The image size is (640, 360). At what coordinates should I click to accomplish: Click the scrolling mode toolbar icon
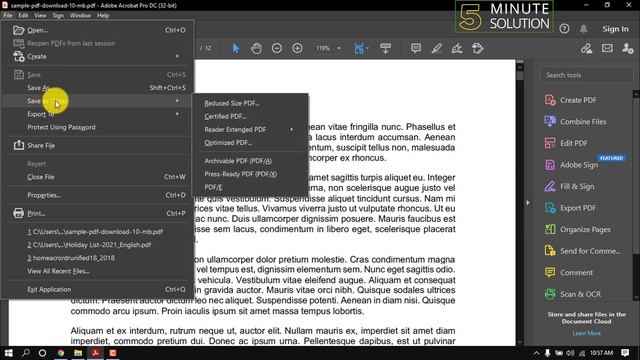[x=385, y=48]
